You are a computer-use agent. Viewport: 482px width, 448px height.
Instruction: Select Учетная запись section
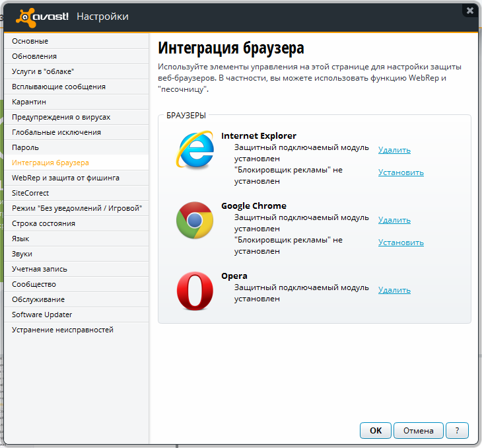point(77,269)
